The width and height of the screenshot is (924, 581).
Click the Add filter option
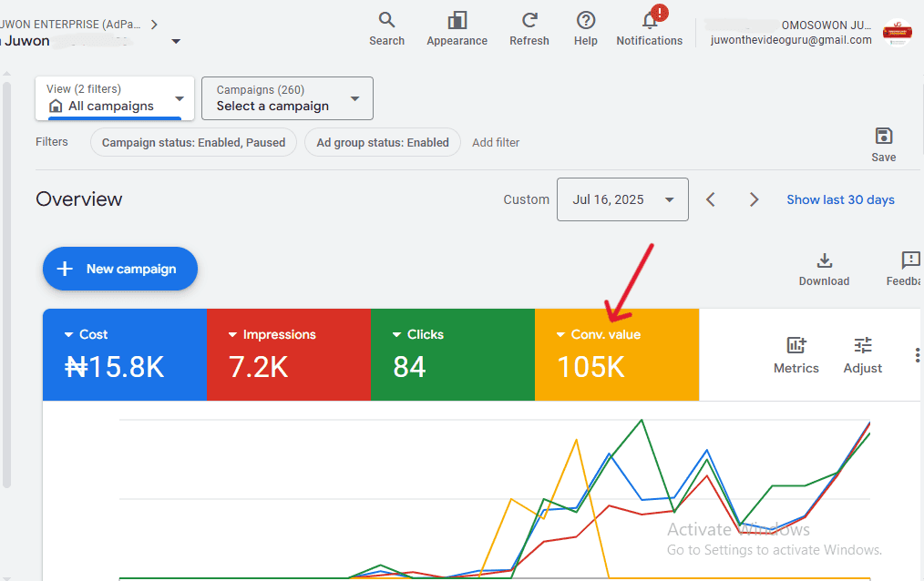click(496, 142)
